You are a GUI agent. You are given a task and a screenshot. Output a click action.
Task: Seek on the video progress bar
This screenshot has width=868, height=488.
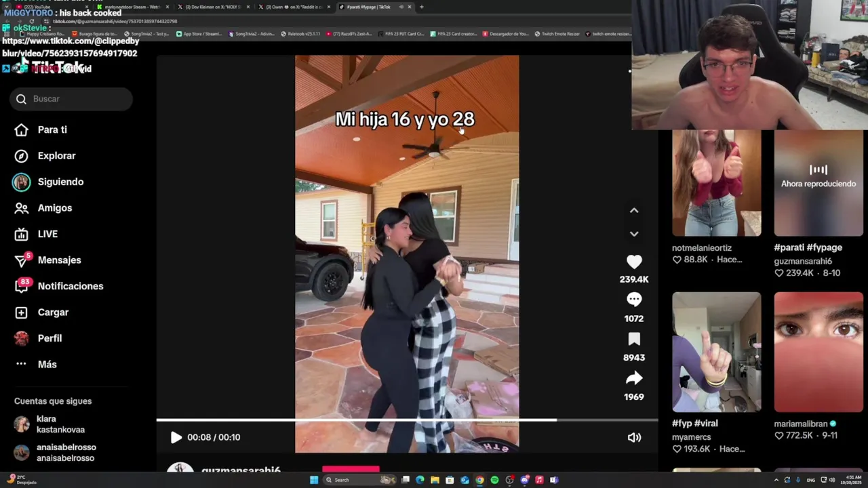[407, 420]
